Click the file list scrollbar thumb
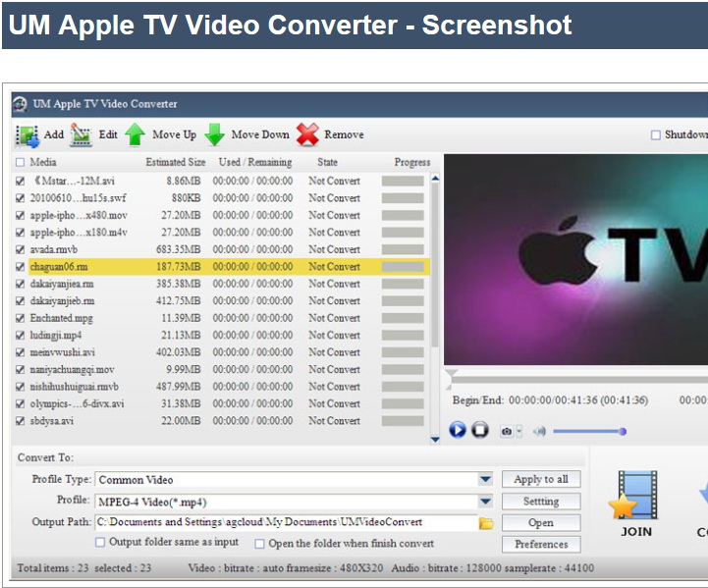The image size is (708, 588). pyautogui.click(x=435, y=265)
